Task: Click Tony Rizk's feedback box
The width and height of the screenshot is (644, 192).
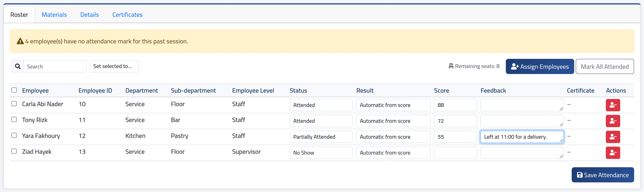Action: tap(522, 121)
